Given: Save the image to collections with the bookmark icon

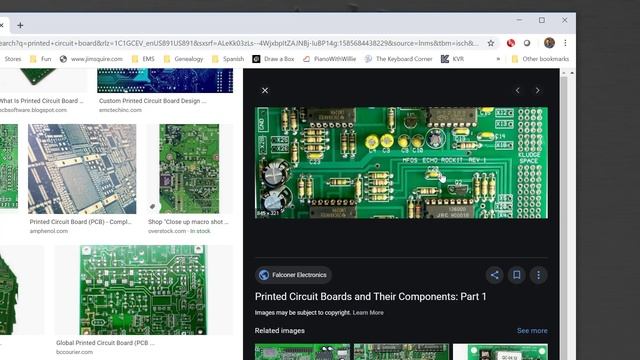Looking at the screenshot, I should (517, 275).
